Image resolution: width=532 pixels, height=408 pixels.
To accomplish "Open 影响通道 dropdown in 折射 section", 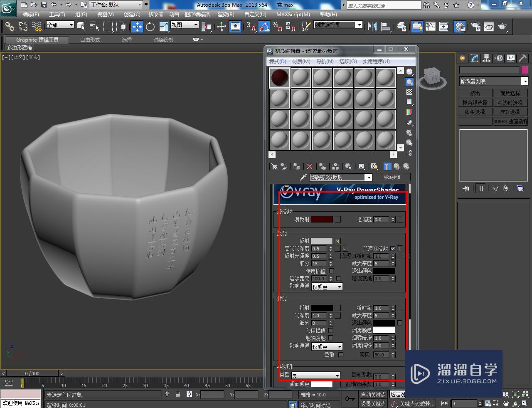I will point(327,346).
